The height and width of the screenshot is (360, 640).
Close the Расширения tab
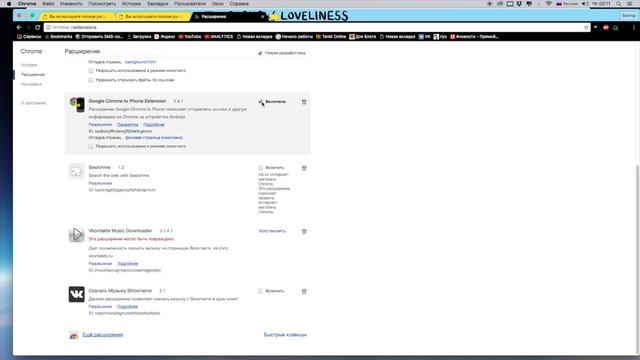pos(262,17)
